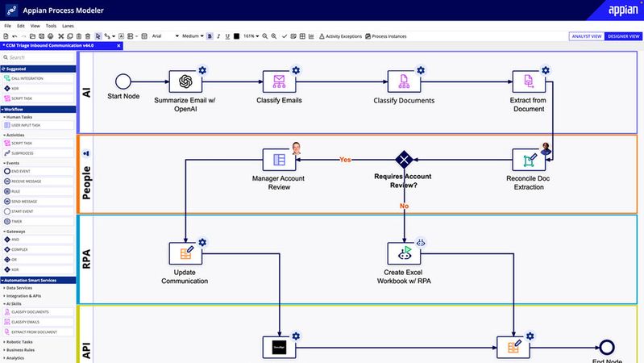Click the End Node circle
This screenshot has height=363, width=644.
pos(607,348)
